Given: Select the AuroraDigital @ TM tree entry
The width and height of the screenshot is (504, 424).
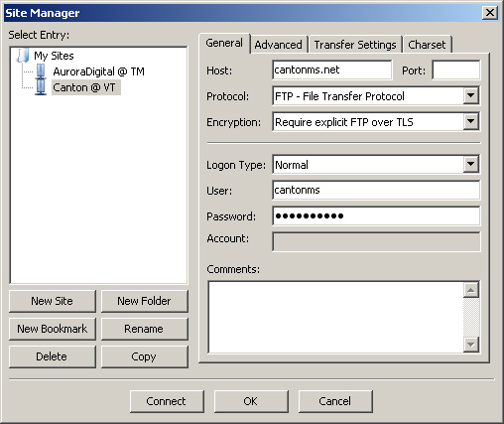Looking at the screenshot, I should click(x=98, y=71).
